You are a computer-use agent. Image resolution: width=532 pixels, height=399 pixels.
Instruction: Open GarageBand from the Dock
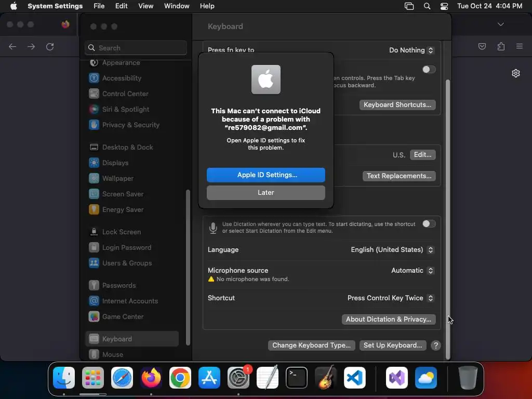326,378
